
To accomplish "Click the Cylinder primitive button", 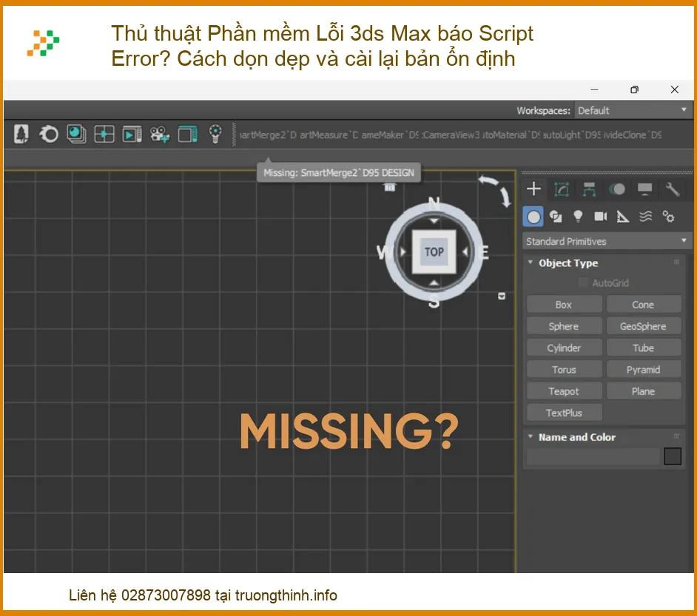I will pyautogui.click(x=564, y=348).
